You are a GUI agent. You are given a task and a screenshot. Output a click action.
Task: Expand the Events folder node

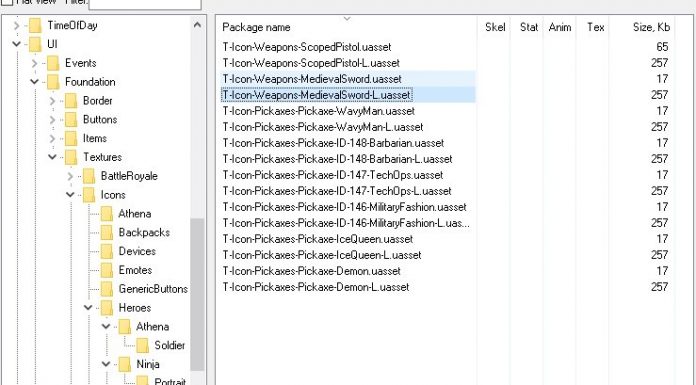[x=35, y=63]
